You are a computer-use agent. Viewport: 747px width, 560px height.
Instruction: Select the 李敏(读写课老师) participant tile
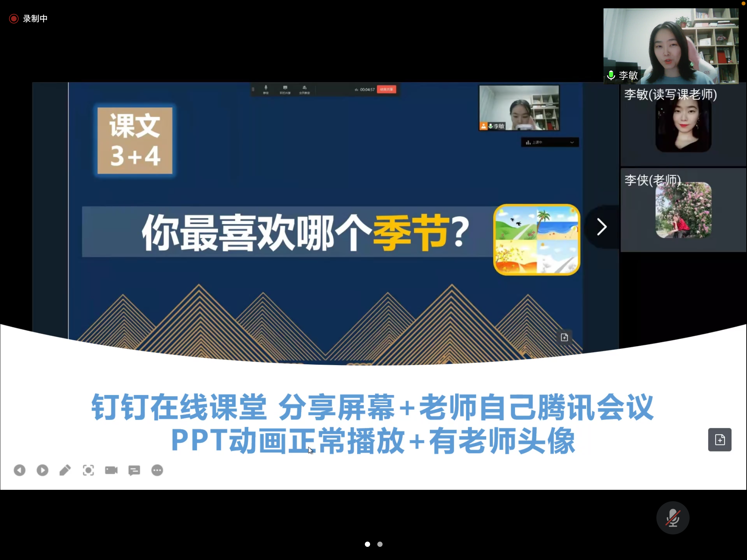tap(683, 125)
